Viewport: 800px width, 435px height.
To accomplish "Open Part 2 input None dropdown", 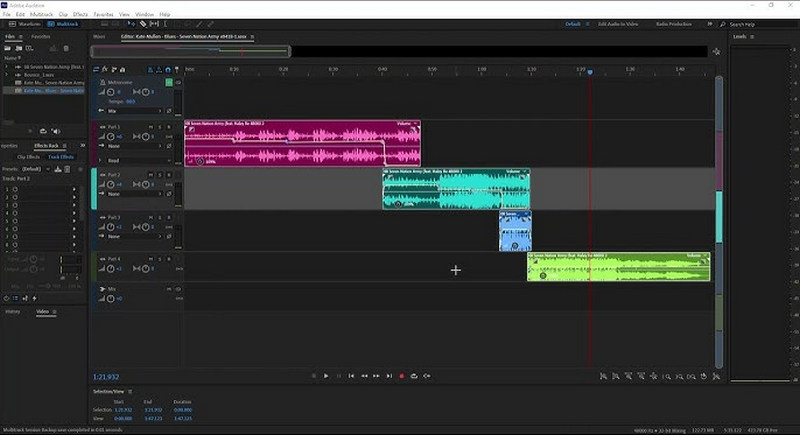I will 135,194.
